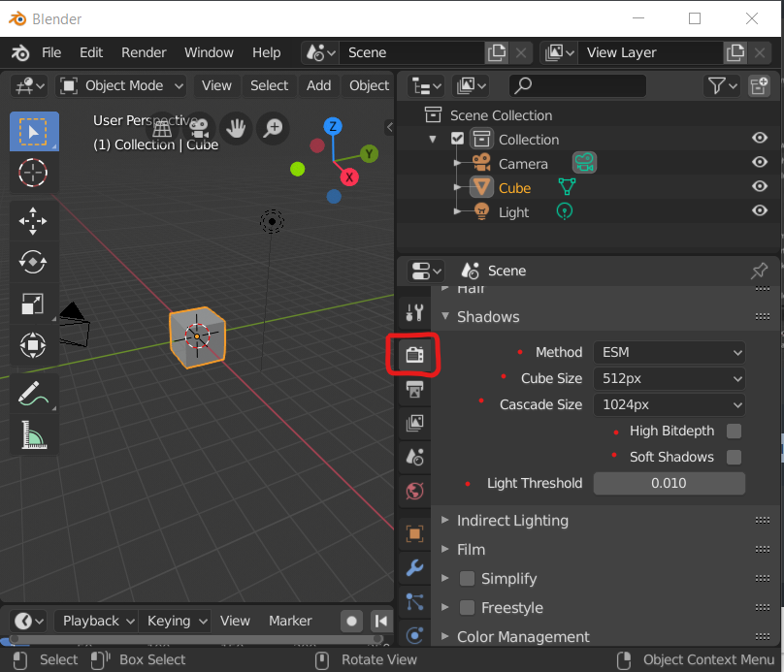Open the File menu
Viewport: 784px width, 672px height.
click(x=51, y=52)
